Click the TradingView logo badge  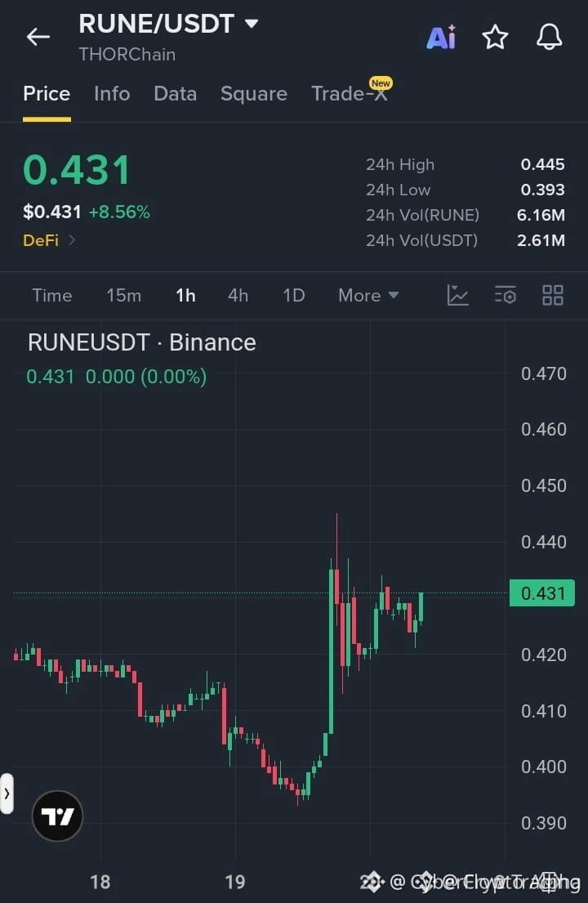click(57, 816)
